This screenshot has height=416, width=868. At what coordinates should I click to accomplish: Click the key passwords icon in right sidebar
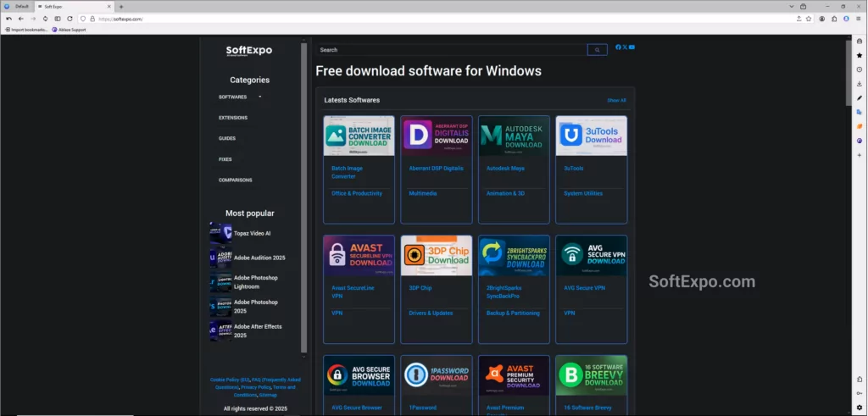(x=860, y=393)
